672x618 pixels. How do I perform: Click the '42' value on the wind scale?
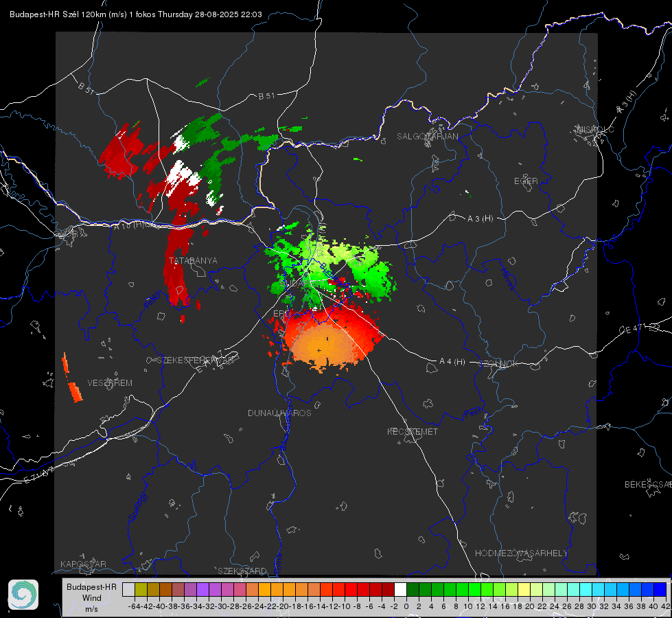[x=666, y=606]
